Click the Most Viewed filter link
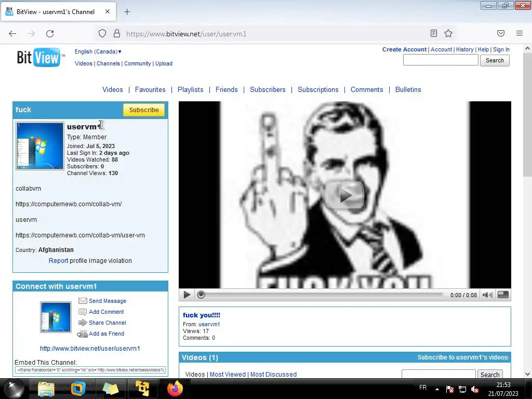 (228, 374)
